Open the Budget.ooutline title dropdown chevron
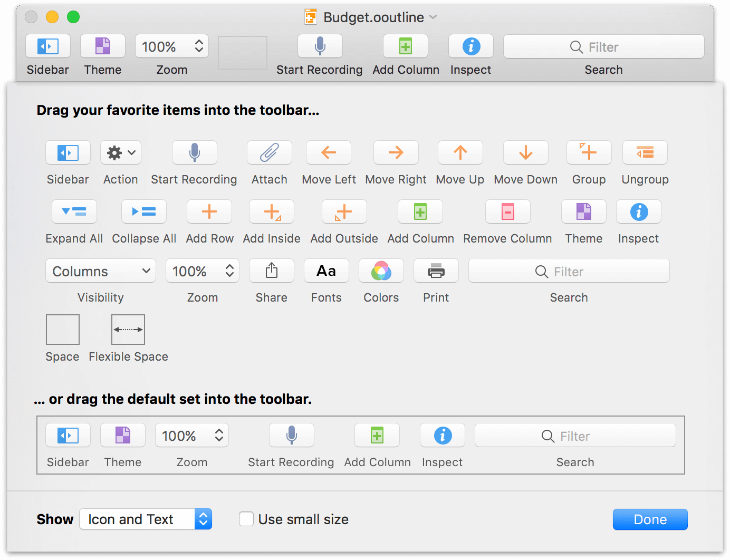The width and height of the screenshot is (730, 560). [433, 17]
